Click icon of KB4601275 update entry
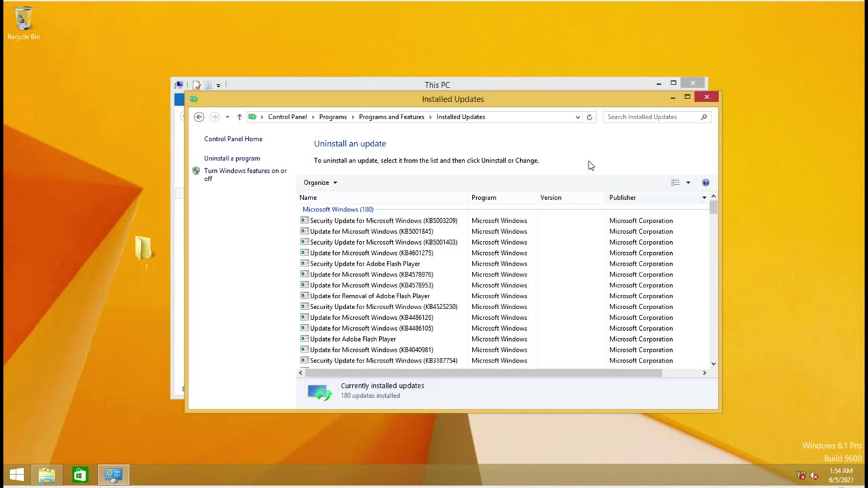868x488 pixels. [304, 253]
